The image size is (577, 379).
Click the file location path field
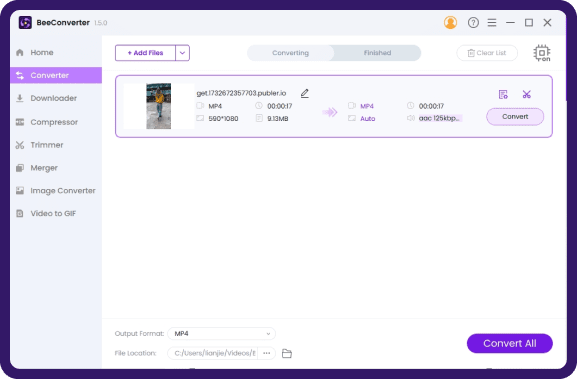click(x=213, y=353)
